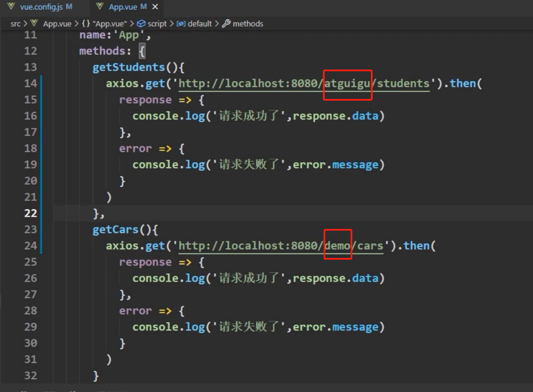Open the src breadcrumb

(16, 24)
